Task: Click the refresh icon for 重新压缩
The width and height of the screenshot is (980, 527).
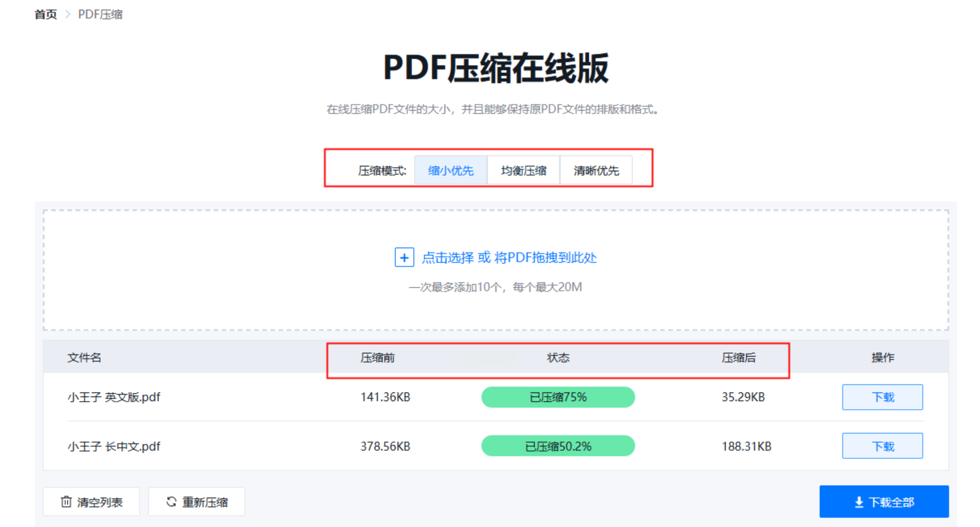Action: pyautogui.click(x=171, y=501)
